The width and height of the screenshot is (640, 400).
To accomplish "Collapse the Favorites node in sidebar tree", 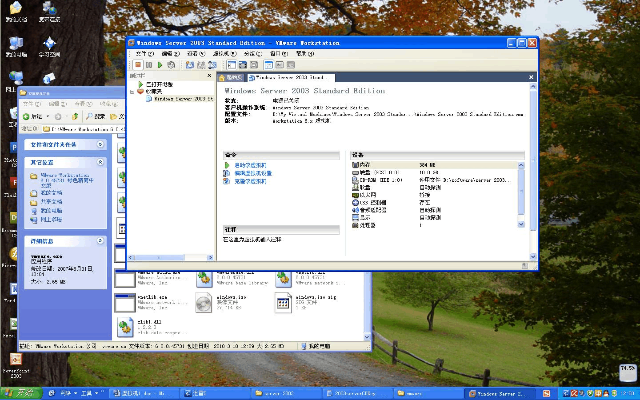I will pos(131,92).
